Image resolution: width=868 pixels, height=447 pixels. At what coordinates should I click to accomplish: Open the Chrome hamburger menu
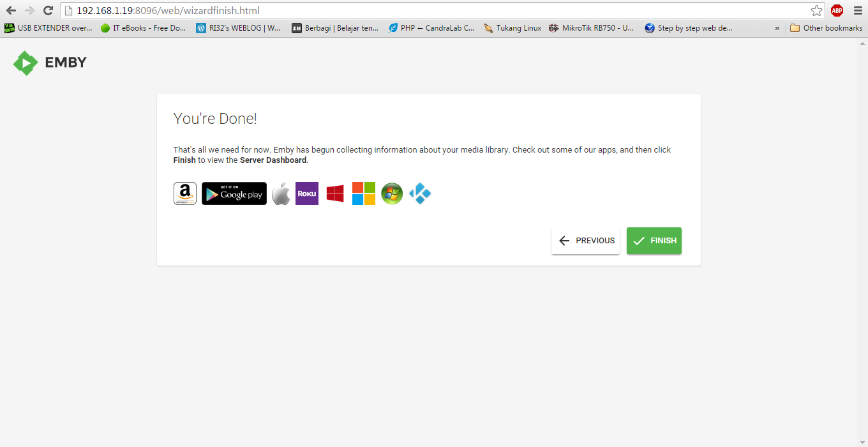[858, 10]
